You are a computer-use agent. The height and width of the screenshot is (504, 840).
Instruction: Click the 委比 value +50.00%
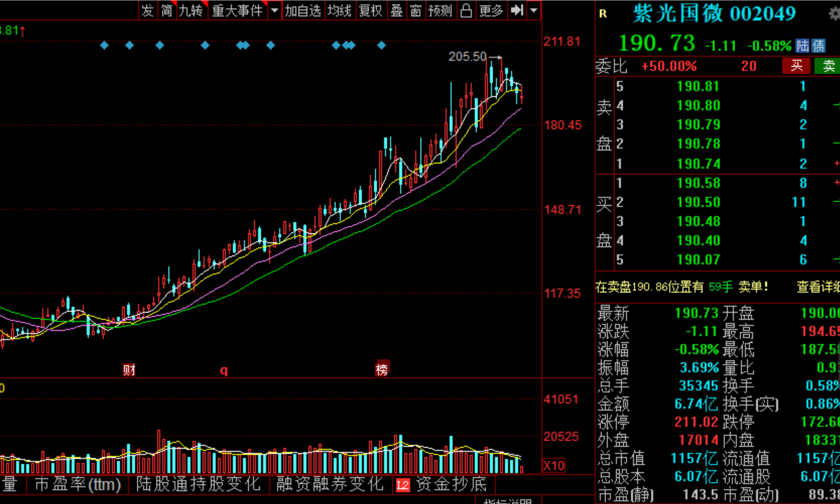click(669, 66)
